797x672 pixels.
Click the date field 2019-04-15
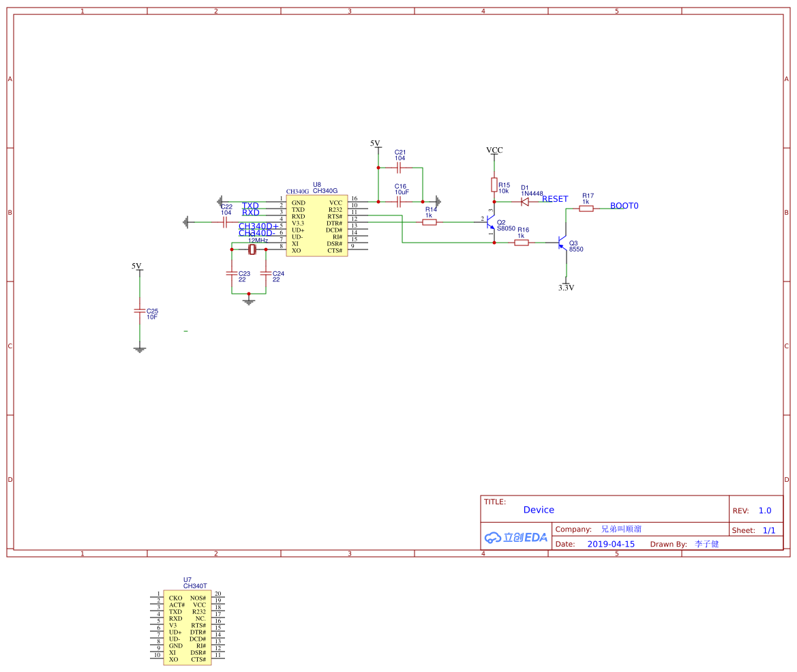pos(611,544)
